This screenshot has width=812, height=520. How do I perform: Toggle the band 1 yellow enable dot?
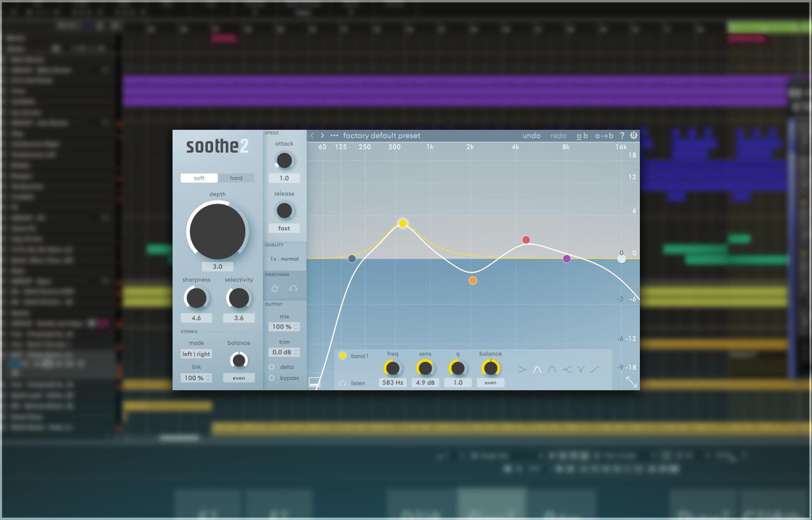point(343,356)
